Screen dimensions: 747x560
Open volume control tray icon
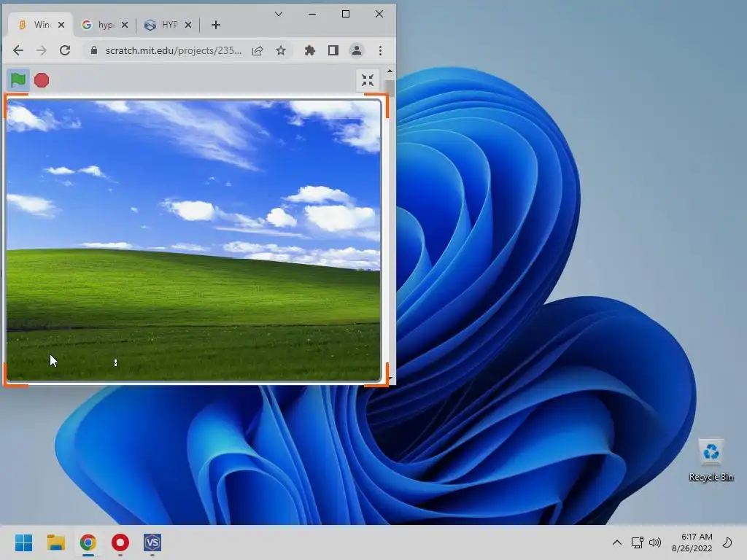tap(655, 542)
